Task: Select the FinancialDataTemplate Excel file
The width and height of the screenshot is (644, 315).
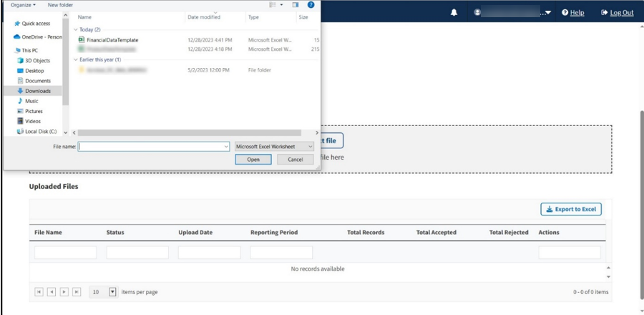Action: point(112,40)
